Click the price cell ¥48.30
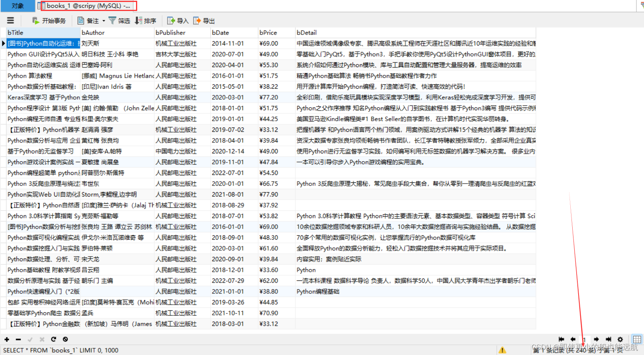This screenshot has height=355, width=644. coord(276,238)
